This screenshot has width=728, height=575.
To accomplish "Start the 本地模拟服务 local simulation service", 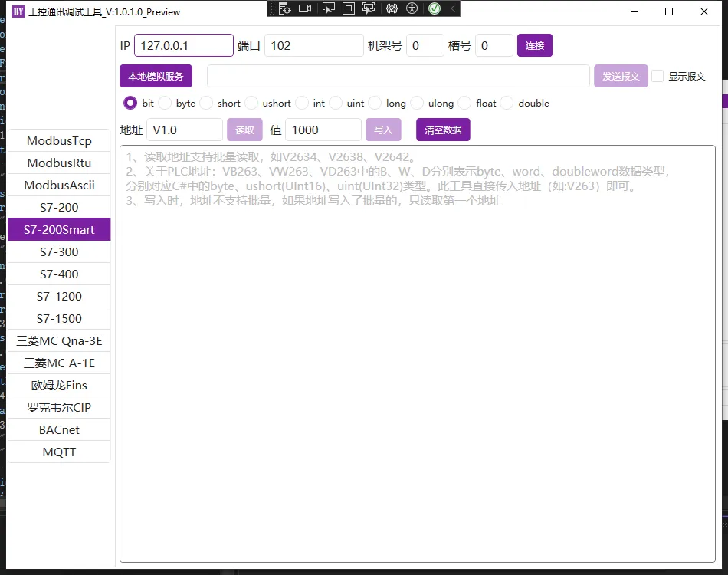I will [x=155, y=75].
